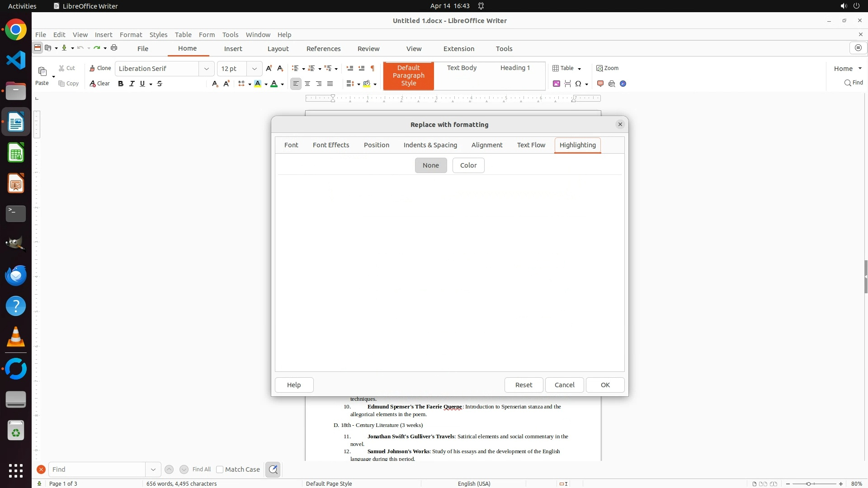This screenshot has height=488, width=868.
Task: Expand the Table dropdown arrow
Action: coord(579,69)
